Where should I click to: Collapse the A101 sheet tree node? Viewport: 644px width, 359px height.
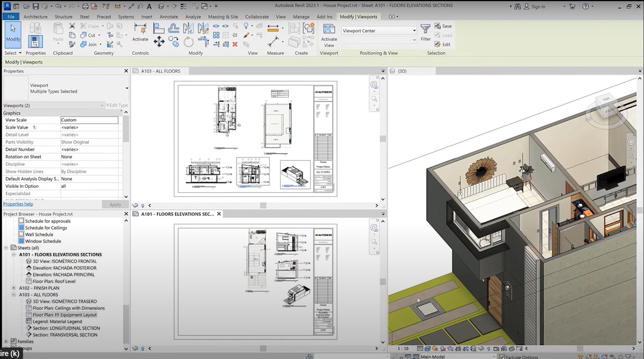coord(14,255)
